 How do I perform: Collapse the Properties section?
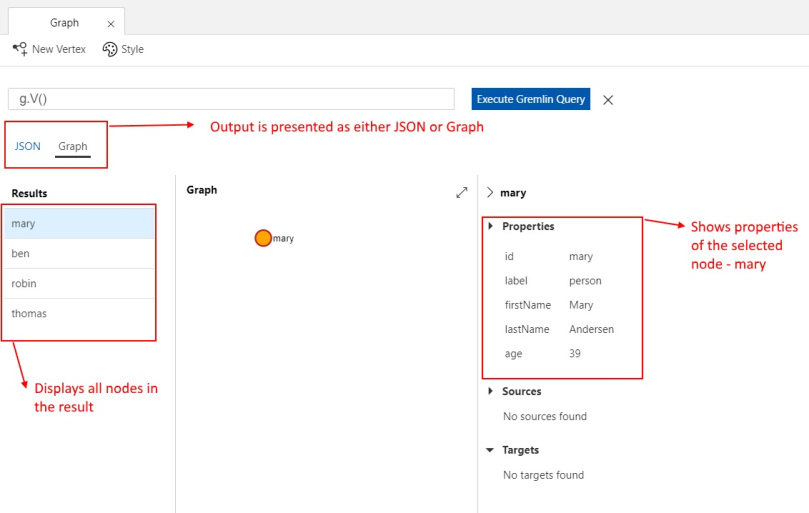(x=490, y=226)
